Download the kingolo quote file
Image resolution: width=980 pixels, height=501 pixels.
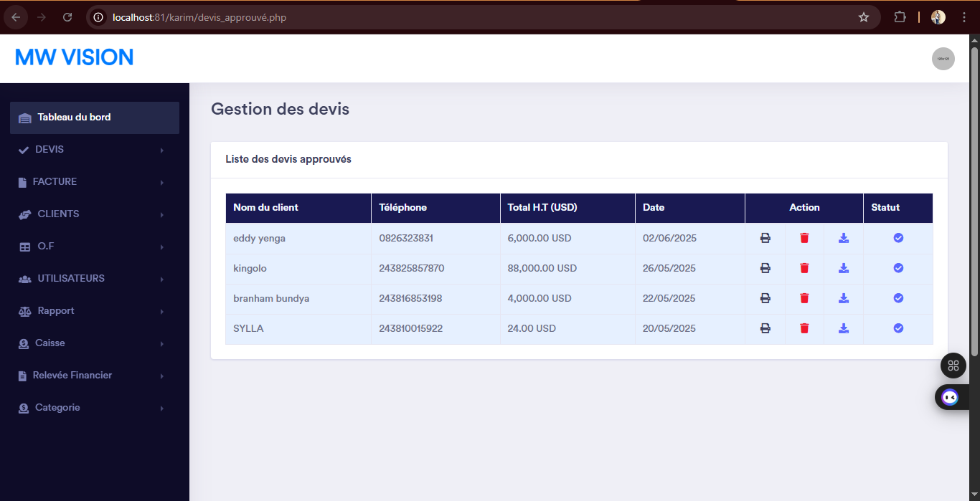point(844,268)
